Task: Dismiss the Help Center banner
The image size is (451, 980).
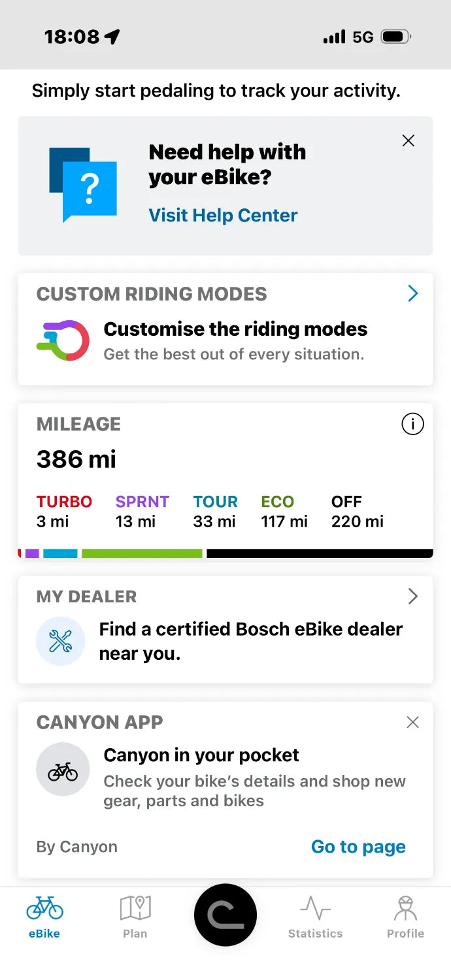Action: coord(409,140)
